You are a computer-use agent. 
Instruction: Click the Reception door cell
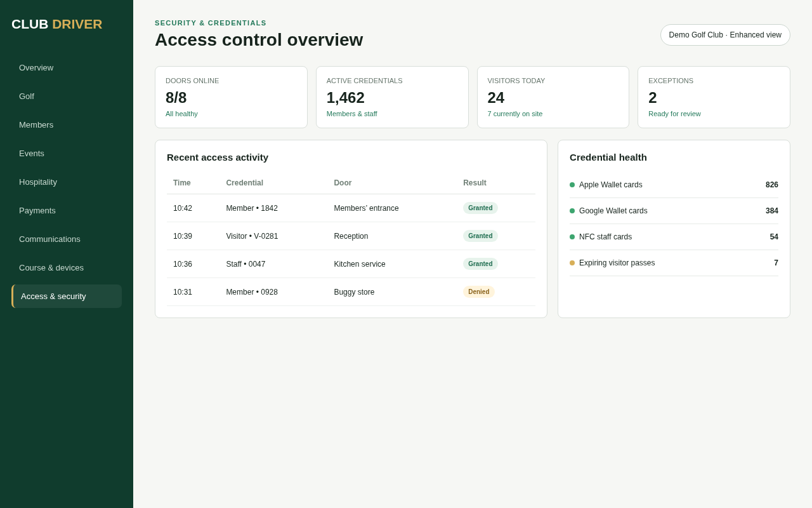pos(351,236)
